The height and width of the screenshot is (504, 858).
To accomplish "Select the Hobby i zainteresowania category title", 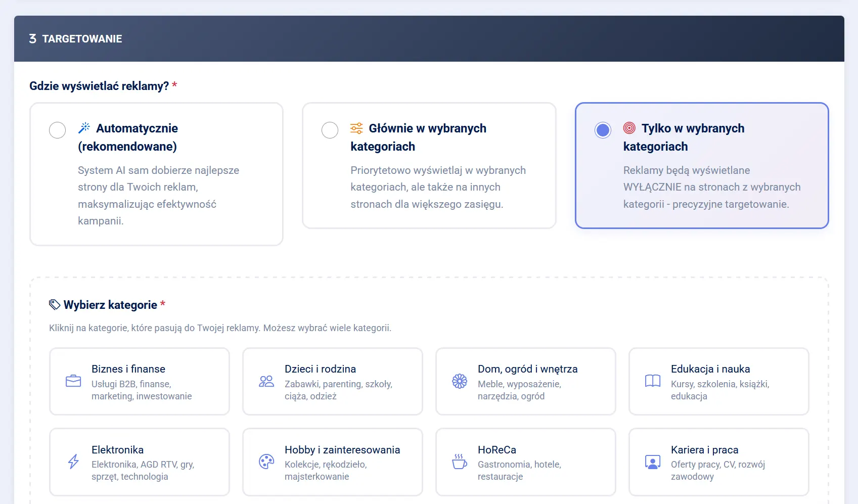I will (x=342, y=450).
